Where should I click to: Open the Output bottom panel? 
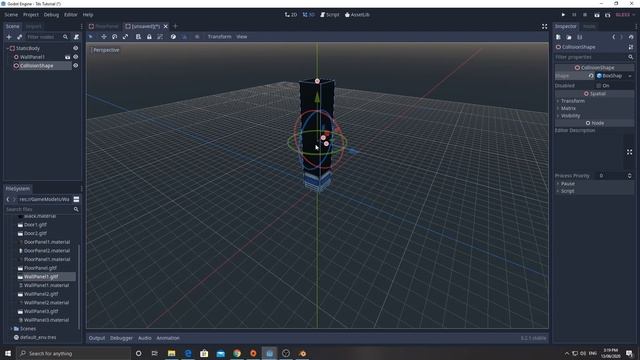97,338
